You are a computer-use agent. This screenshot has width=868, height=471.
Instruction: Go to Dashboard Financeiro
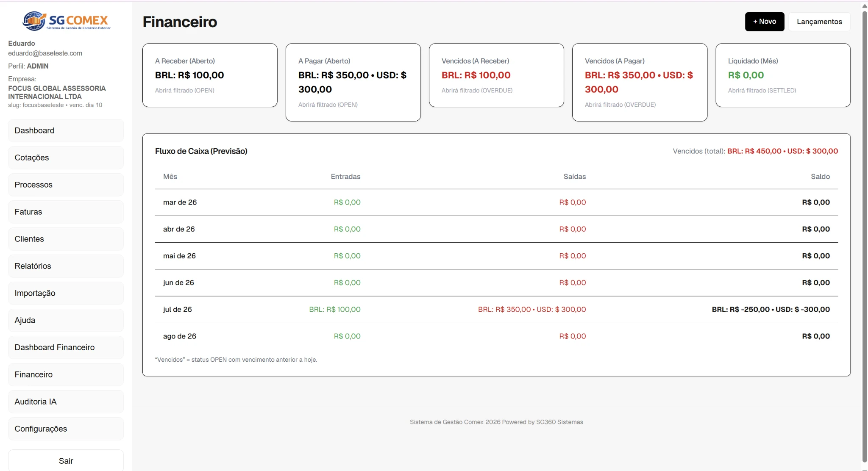(66, 347)
